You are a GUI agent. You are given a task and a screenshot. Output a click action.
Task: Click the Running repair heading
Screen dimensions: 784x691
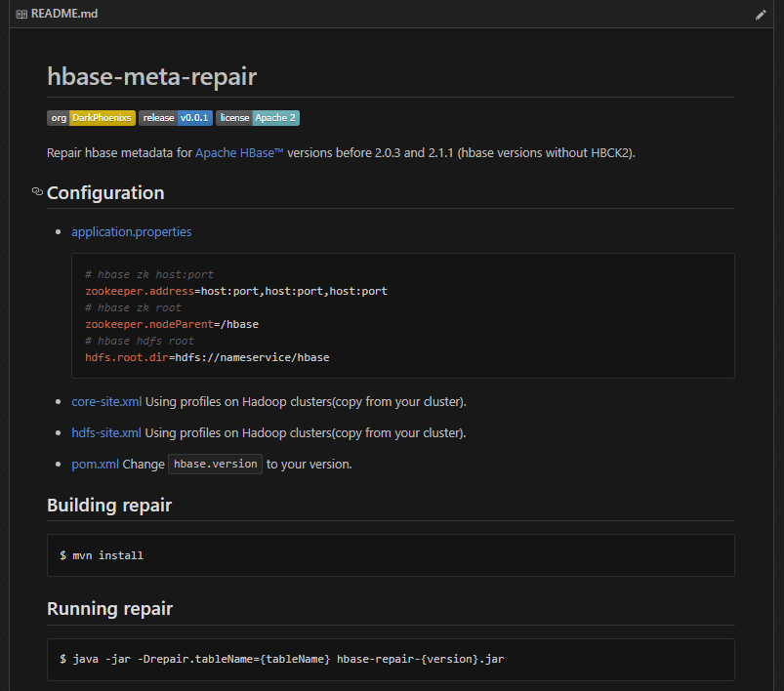pos(109,609)
